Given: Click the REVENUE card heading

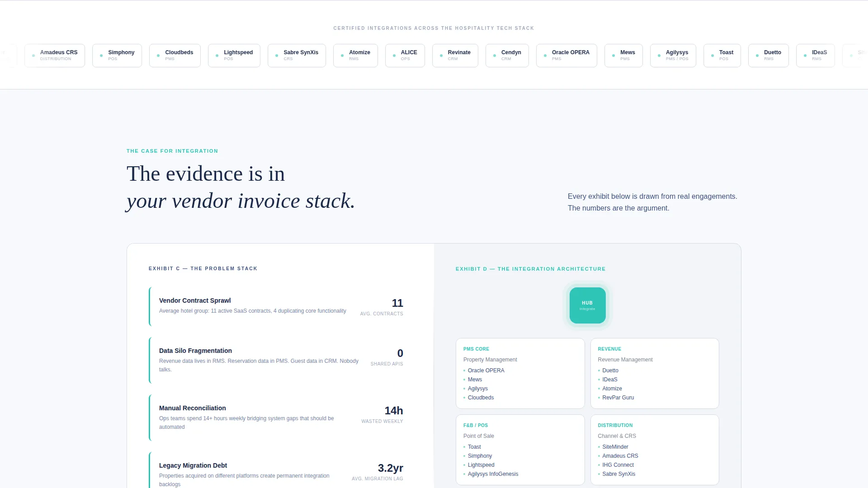Looking at the screenshot, I should pos(609,349).
